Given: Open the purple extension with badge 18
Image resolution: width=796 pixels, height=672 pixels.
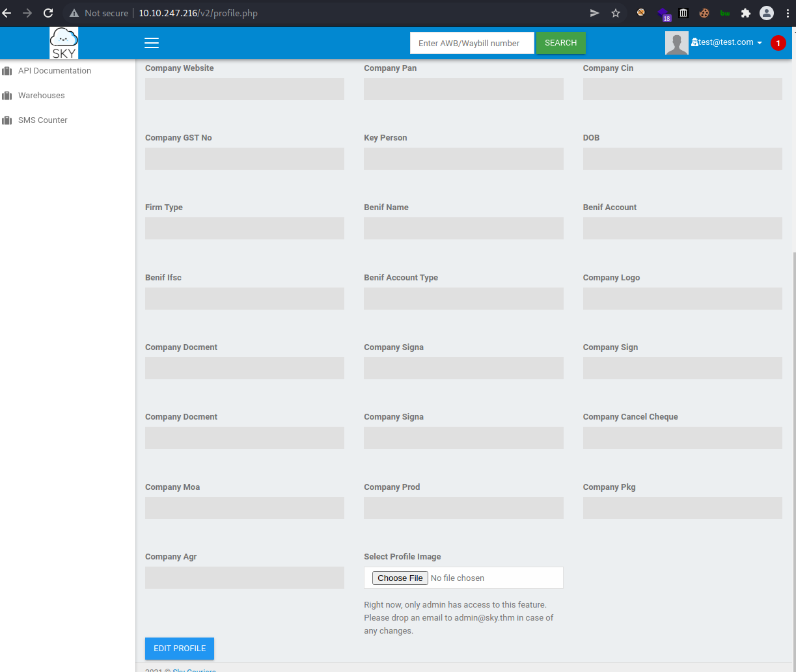Looking at the screenshot, I should (x=663, y=14).
